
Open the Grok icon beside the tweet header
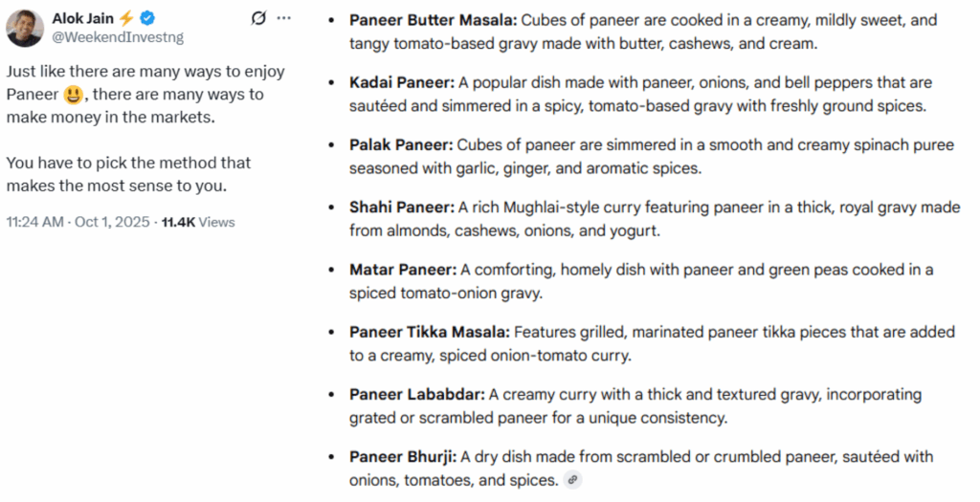coord(257,18)
